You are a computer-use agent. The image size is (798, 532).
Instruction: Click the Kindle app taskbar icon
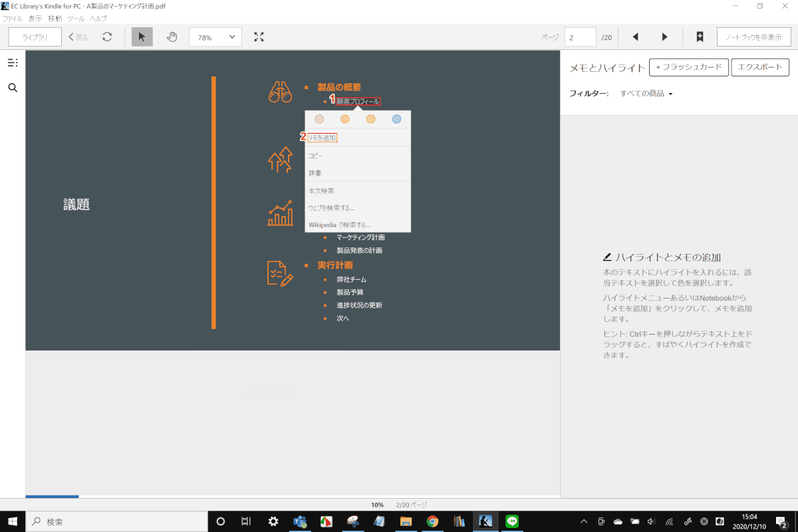click(485, 521)
